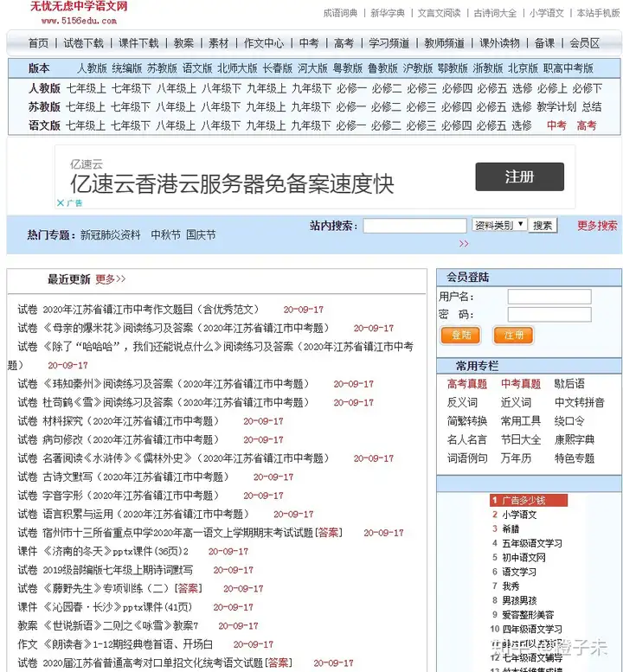Click the highlighted 广告多少钱 ranking item
The height and width of the screenshot is (672, 623).
pos(528,500)
